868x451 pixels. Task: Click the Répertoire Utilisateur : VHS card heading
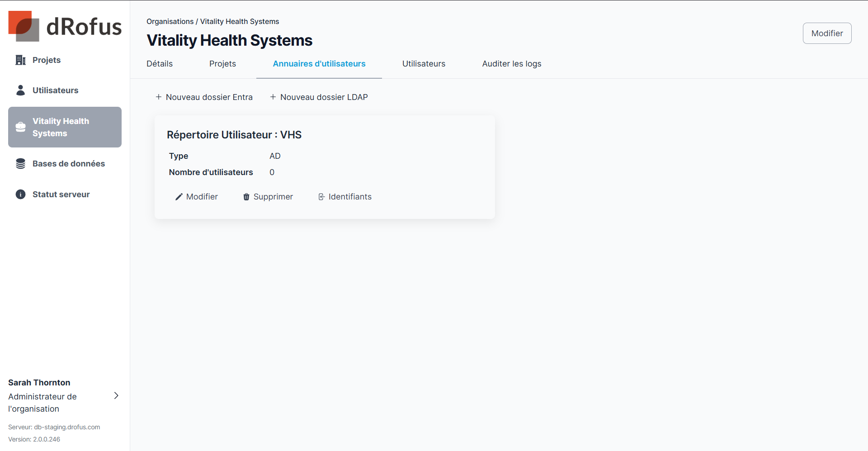pos(234,135)
